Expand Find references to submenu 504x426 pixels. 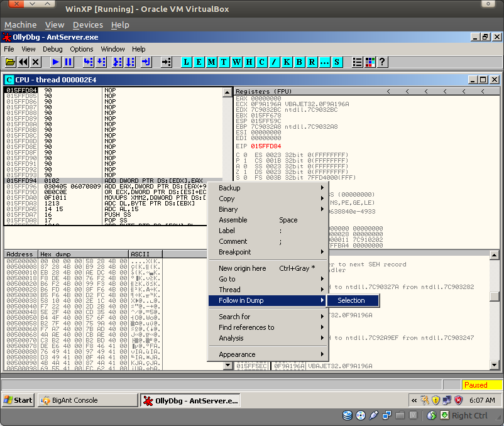tap(268, 327)
